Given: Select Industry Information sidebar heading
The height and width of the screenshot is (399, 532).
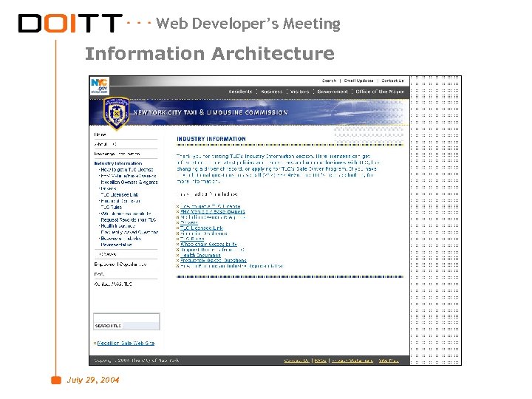Looking at the screenshot, I should [118, 163].
